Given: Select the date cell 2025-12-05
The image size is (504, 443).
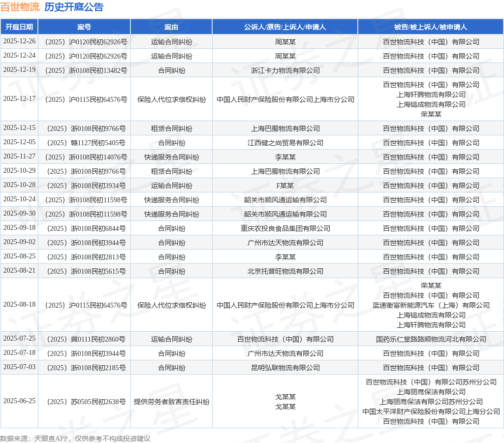Looking at the screenshot, I should [x=19, y=142].
